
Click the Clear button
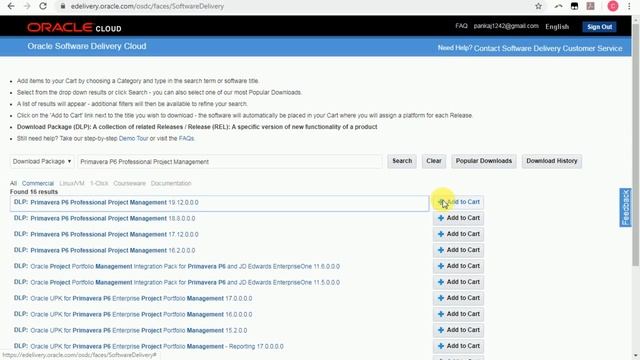[x=433, y=161]
